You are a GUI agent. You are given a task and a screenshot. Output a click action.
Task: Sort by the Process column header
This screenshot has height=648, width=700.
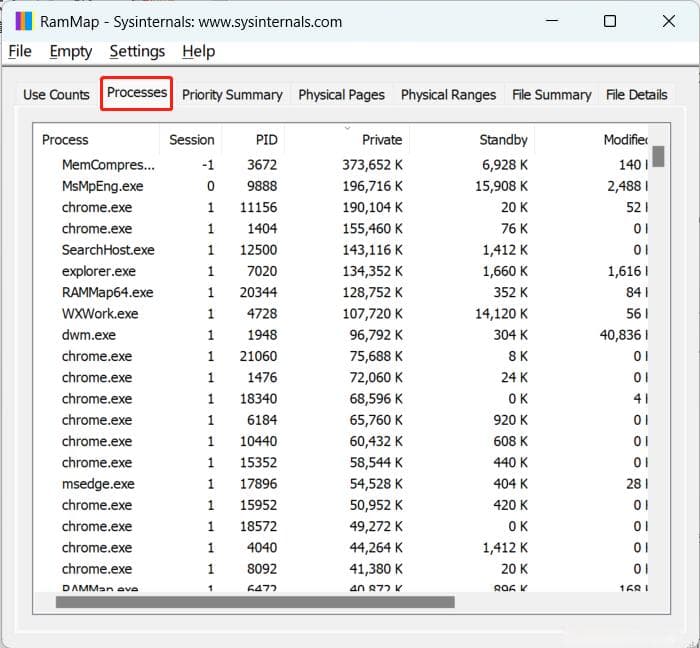(96, 140)
